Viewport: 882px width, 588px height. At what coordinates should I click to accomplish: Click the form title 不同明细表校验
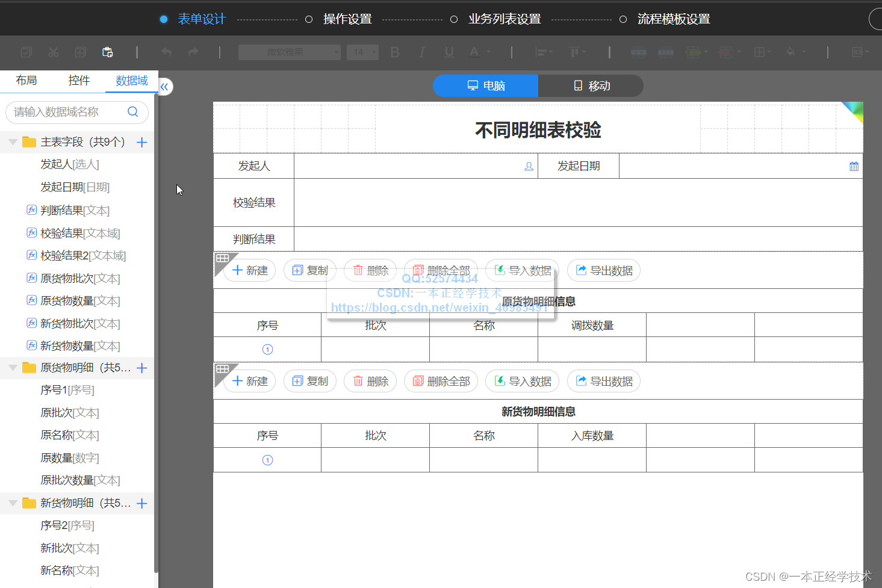(538, 130)
